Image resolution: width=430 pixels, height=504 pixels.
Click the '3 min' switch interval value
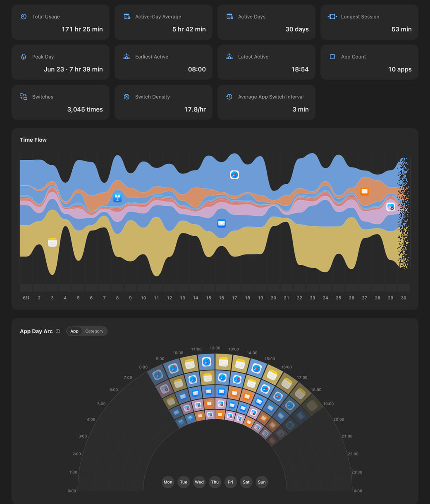[x=301, y=109]
